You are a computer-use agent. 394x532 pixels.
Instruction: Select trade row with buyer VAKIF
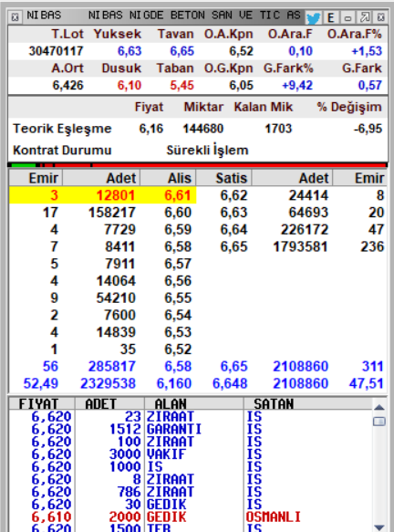coord(190,454)
